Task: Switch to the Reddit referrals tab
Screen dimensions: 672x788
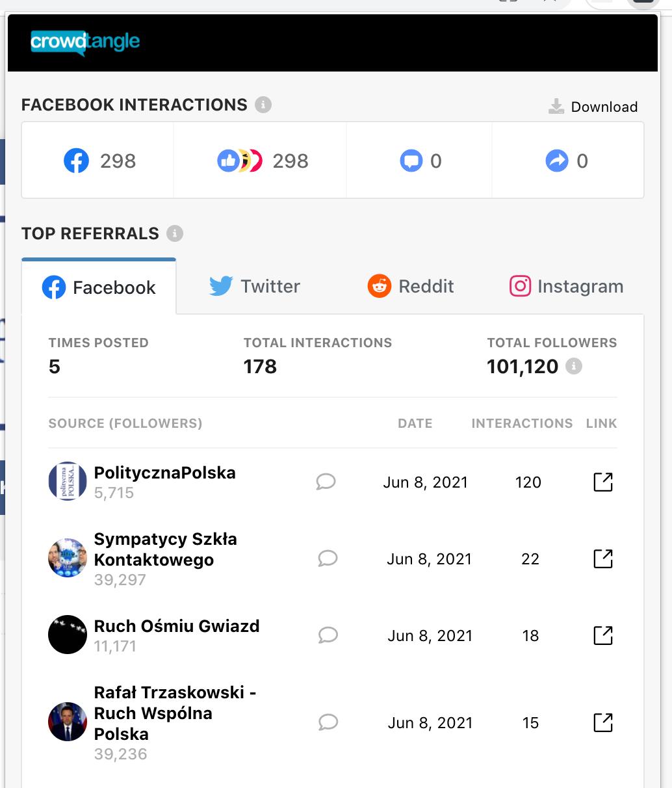Action: [x=411, y=286]
